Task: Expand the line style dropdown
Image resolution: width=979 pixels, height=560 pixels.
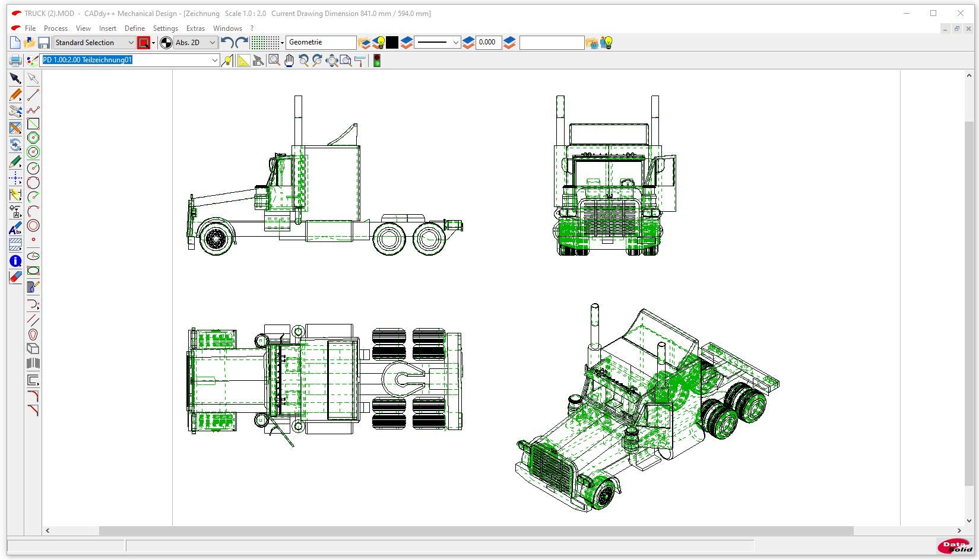Action: click(x=455, y=43)
